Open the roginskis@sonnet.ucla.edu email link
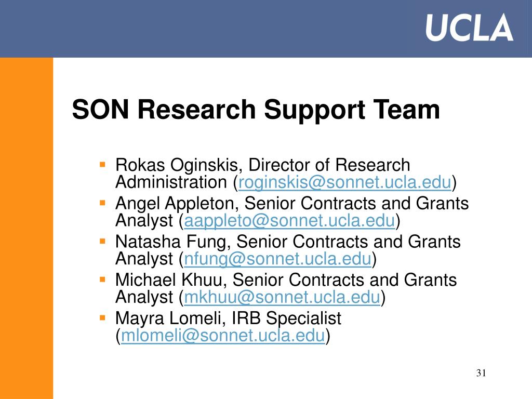This screenshot has height=399, width=532. point(345,182)
